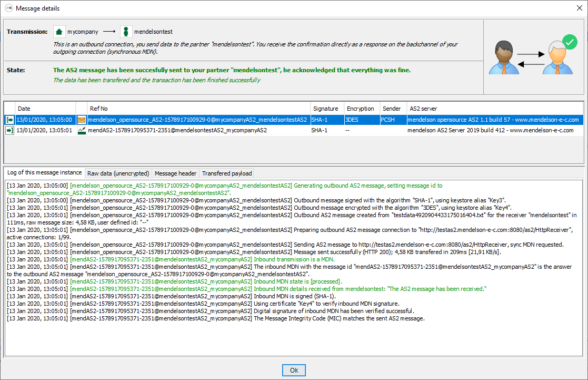Screen dimensions: 588x380
Task: Click log line 'Inbound MDN is signed (SHA-1).'
Action: [172, 296]
